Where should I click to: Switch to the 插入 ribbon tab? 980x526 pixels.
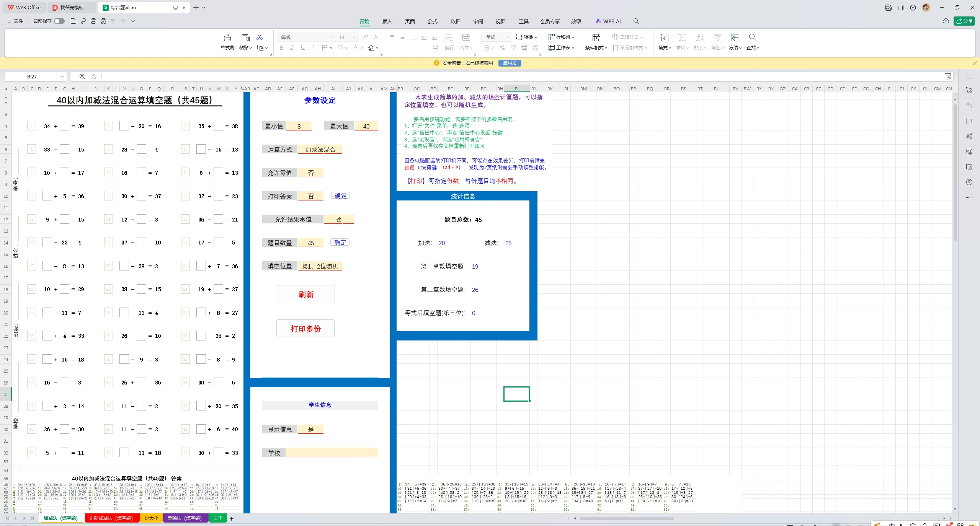[387, 21]
